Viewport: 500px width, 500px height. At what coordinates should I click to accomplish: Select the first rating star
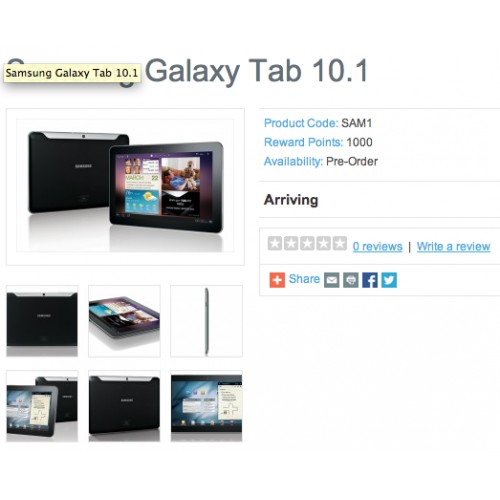tap(275, 243)
